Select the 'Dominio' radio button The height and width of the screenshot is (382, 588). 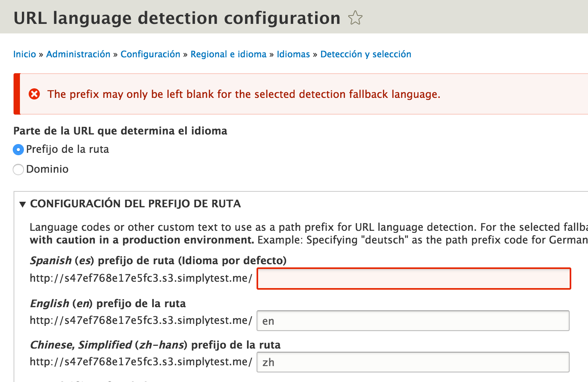pos(18,169)
